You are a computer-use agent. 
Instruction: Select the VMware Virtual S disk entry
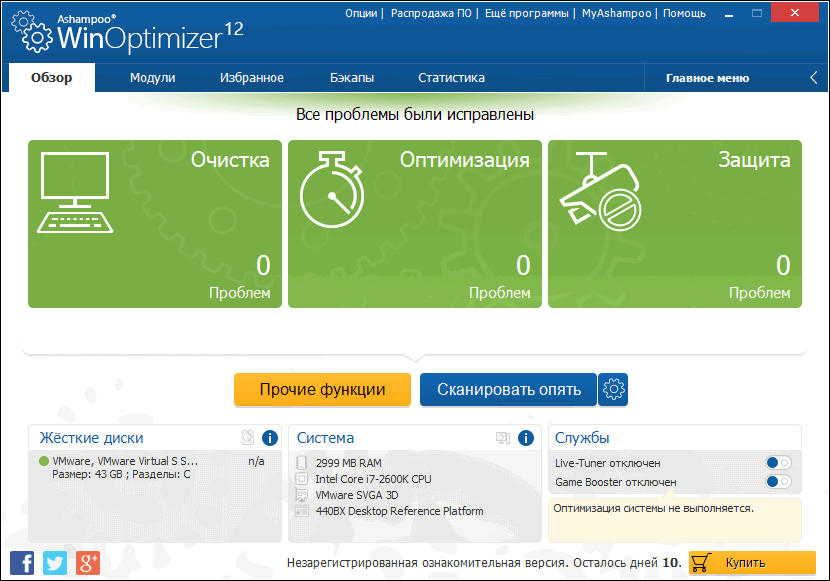point(125,461)
